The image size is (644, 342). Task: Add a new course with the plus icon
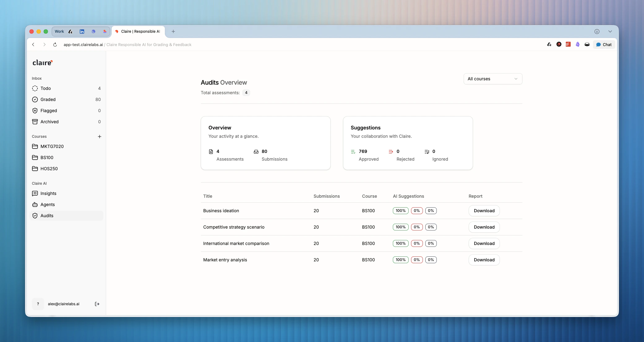[x=100, y=137]
